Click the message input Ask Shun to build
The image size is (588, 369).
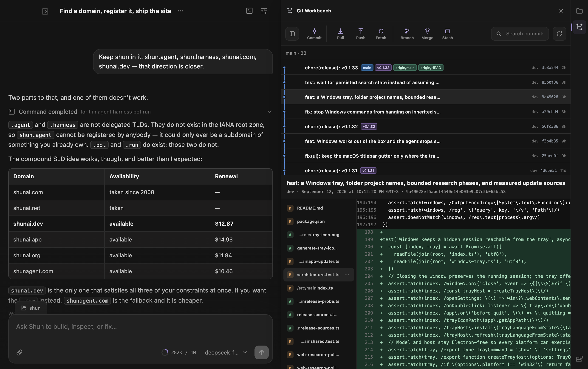[140, 326]
